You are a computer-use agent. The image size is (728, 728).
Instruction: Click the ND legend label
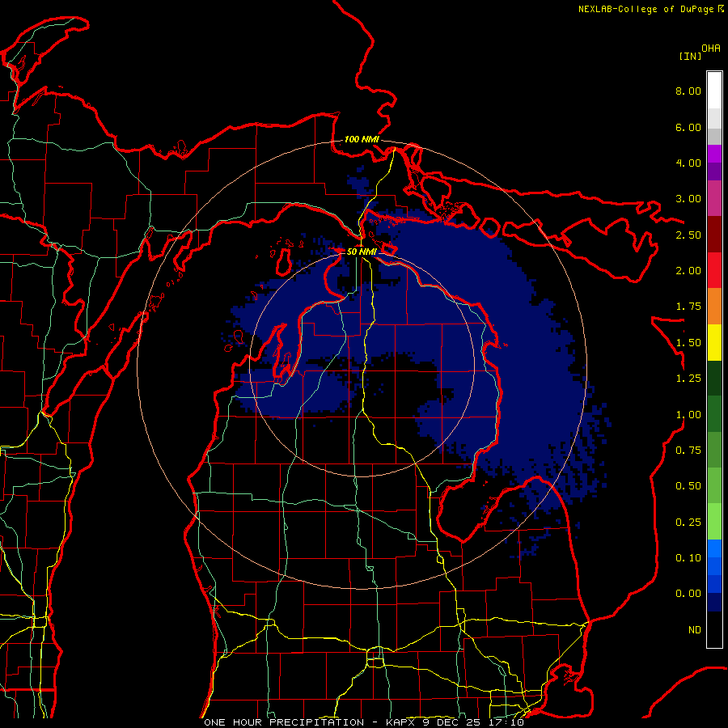point(695,630)
